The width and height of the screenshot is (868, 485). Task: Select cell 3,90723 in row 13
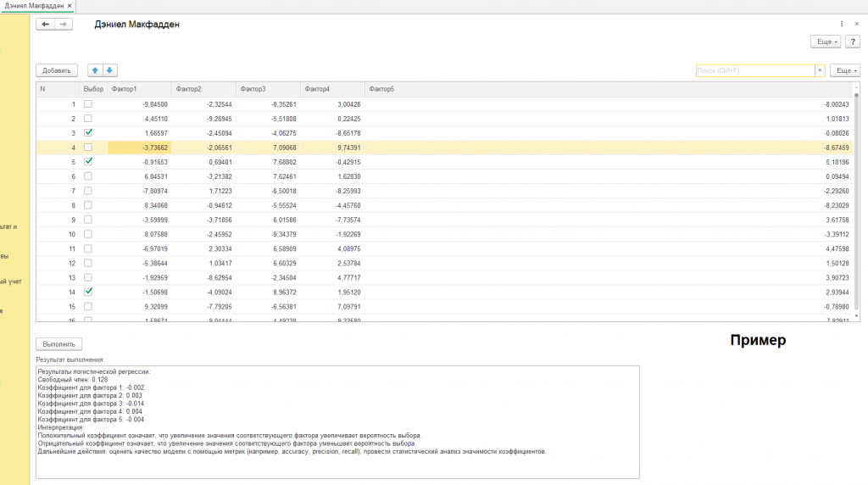tap(609, 277)
